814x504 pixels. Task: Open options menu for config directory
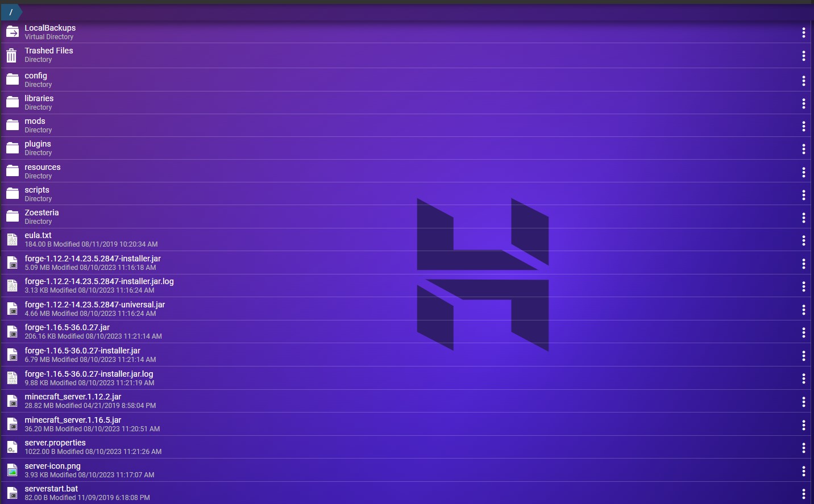(803, 81)
